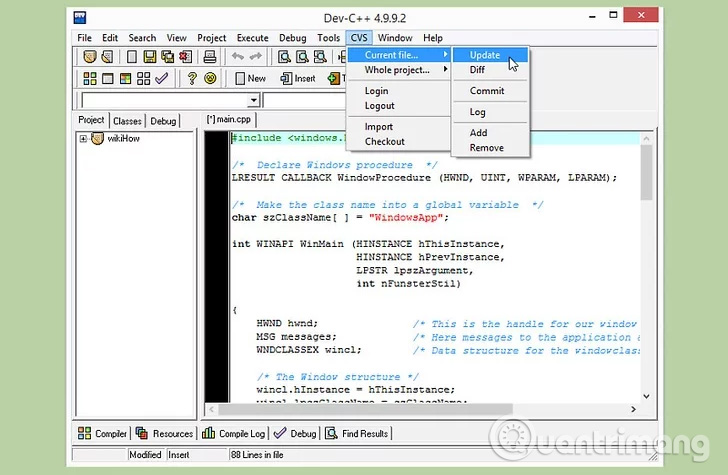Click the Debug checkmark toolbar icon
Viewport: 728px width, 475px height.
162,78
